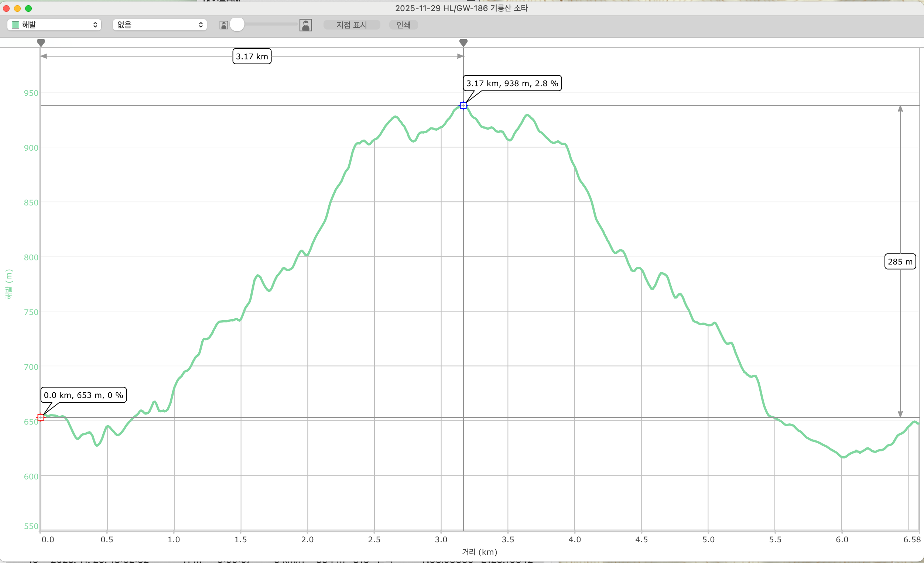924x563 pixels.
Task: Click the small photo size icon
Action: (x=223, y=25)
